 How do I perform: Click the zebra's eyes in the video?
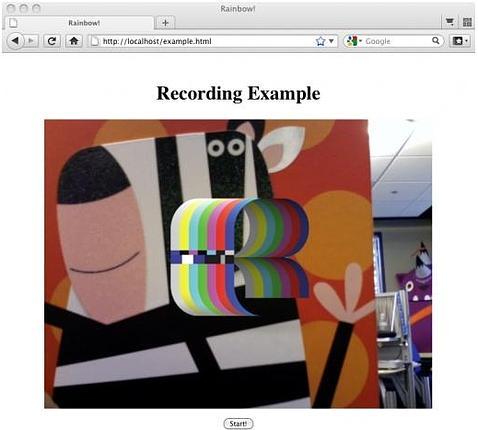point(226,147)
